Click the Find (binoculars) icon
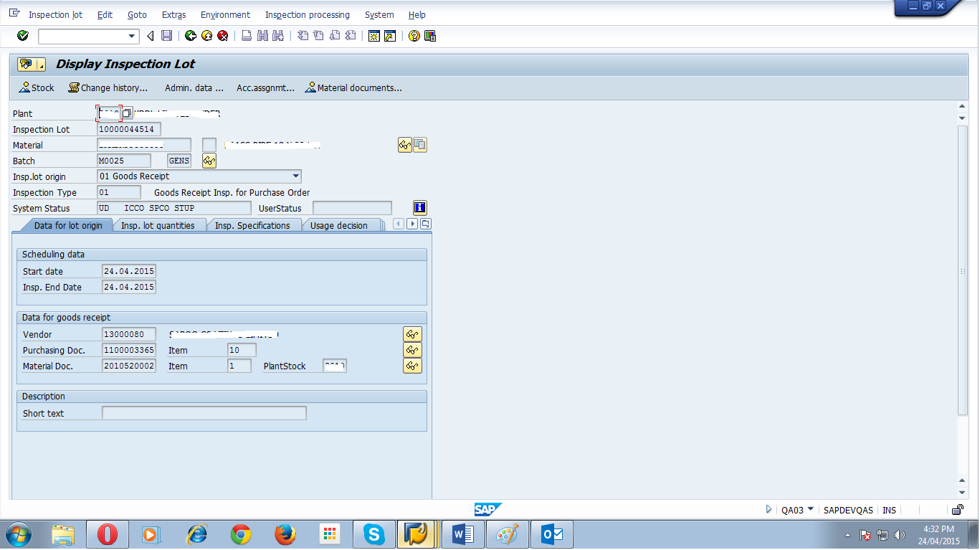The image size is (980, 550). 262,36
